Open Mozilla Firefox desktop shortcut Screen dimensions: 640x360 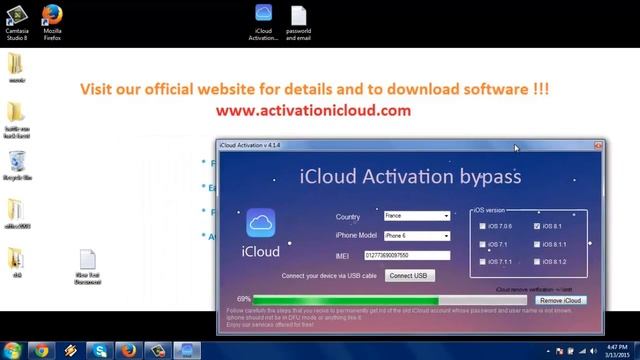click(52, 22)
